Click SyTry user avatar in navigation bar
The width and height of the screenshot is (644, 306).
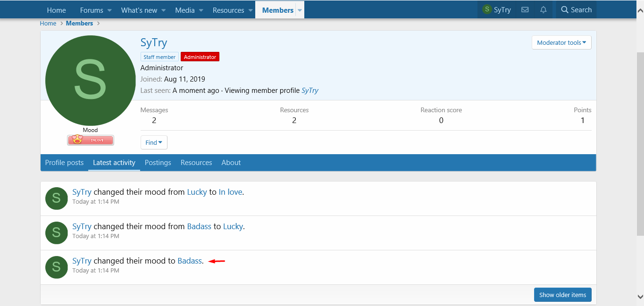(x=487, y=10)
